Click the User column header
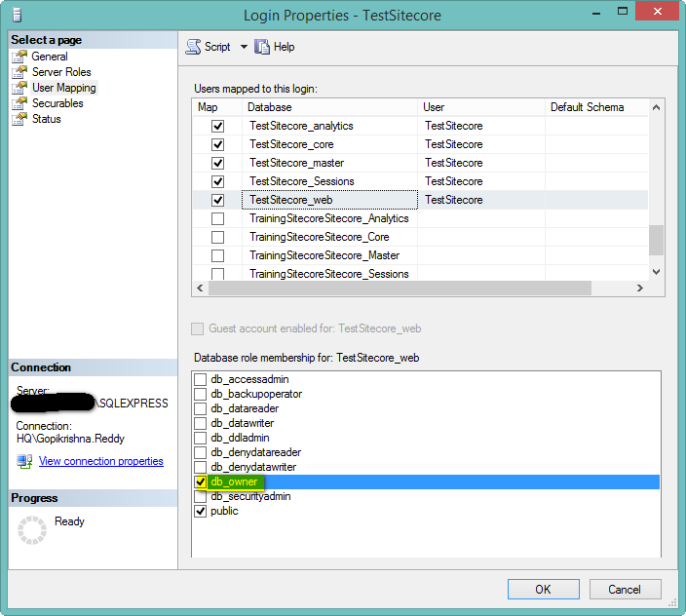 [481, 107]
